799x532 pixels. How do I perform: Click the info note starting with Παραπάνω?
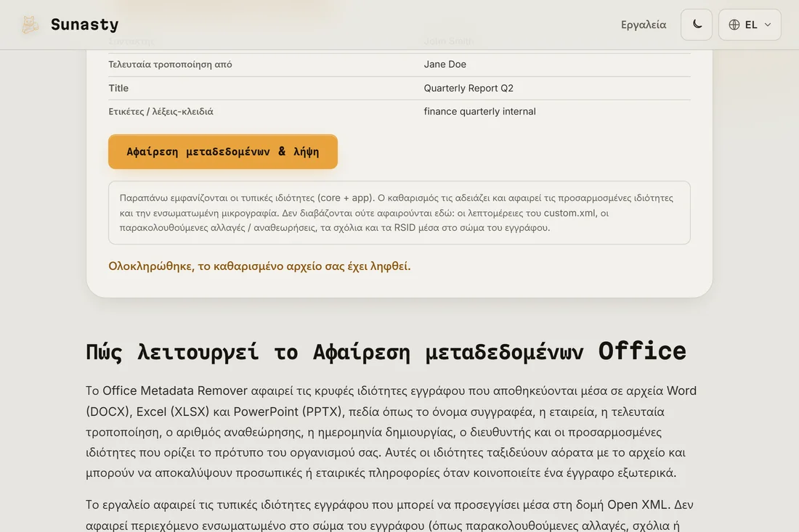(x=399, y=213)
